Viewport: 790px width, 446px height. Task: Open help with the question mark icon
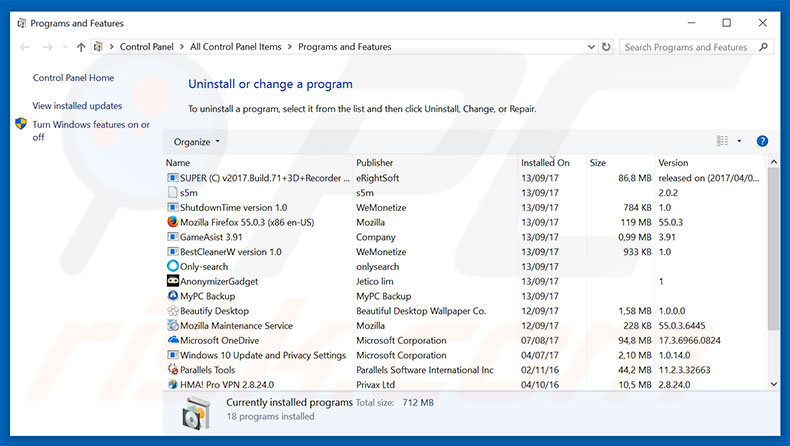[762, 142]
